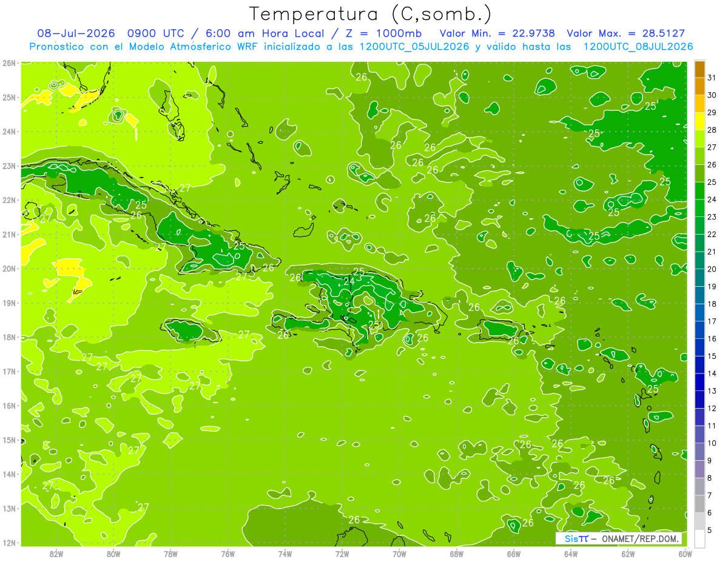Click the '20N' latitude axis label
The image size is (728, 562).
[x=10, y=269]
